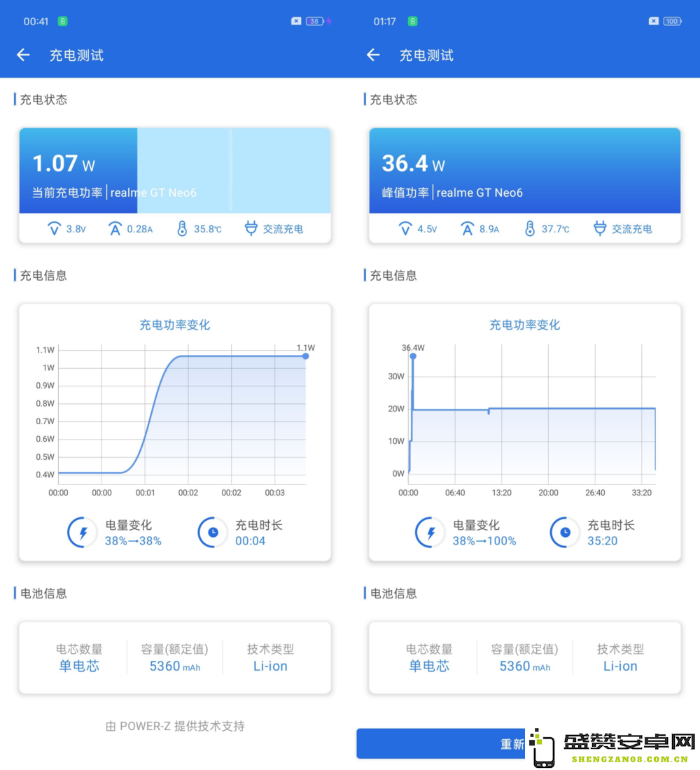
Task: Select the 4.5V voltage value
Action: pyautogui.click(x=428, y=229)
